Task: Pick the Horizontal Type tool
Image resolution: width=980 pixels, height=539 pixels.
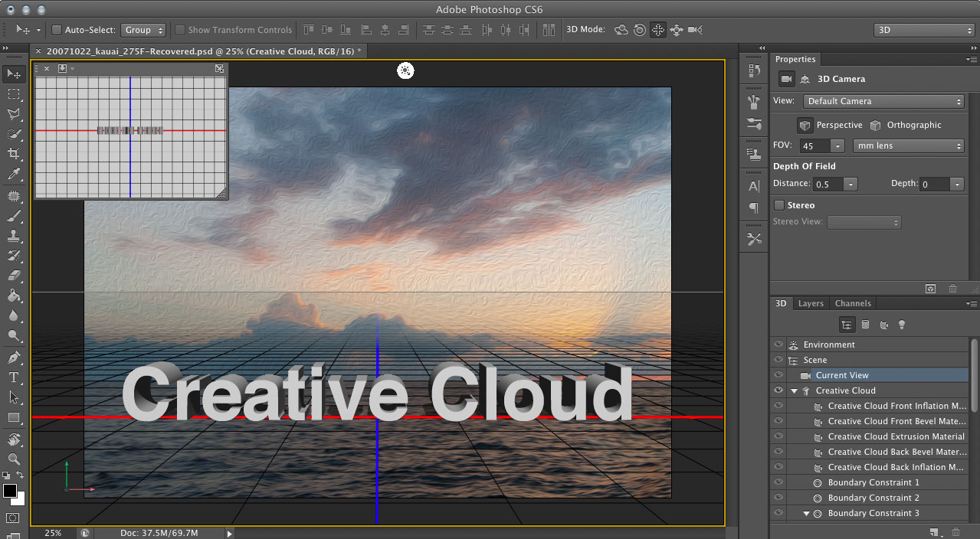Action: point(14,377)
